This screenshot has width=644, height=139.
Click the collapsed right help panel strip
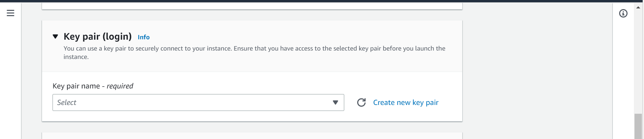[x=623, y=77]
